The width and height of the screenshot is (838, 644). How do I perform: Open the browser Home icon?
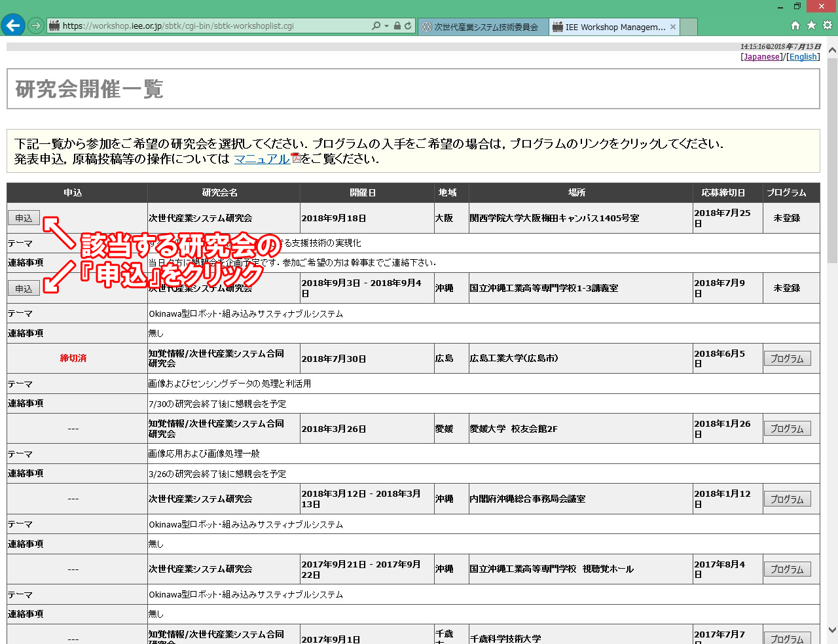click(x=795, y=26)
